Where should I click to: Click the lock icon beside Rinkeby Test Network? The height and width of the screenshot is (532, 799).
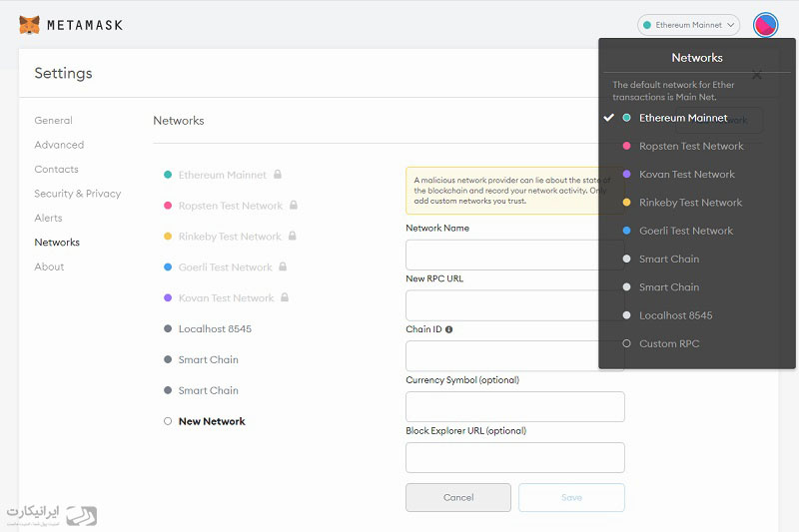(292, 236)
